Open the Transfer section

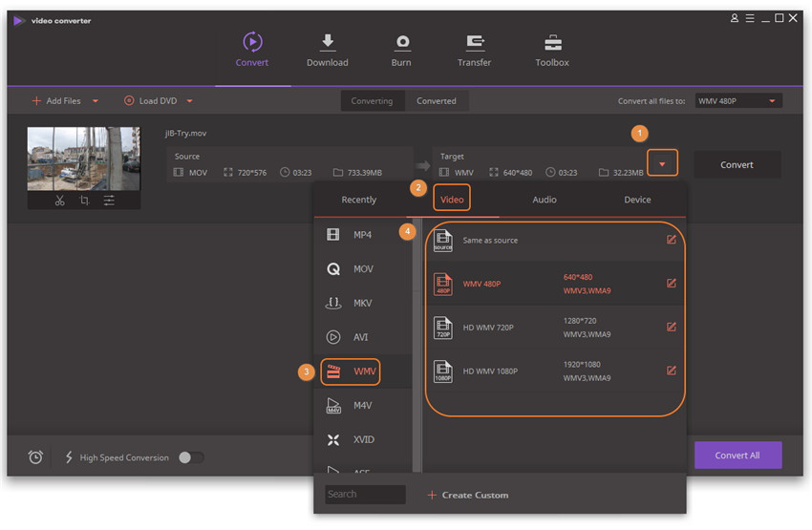[x=475, y=50]
